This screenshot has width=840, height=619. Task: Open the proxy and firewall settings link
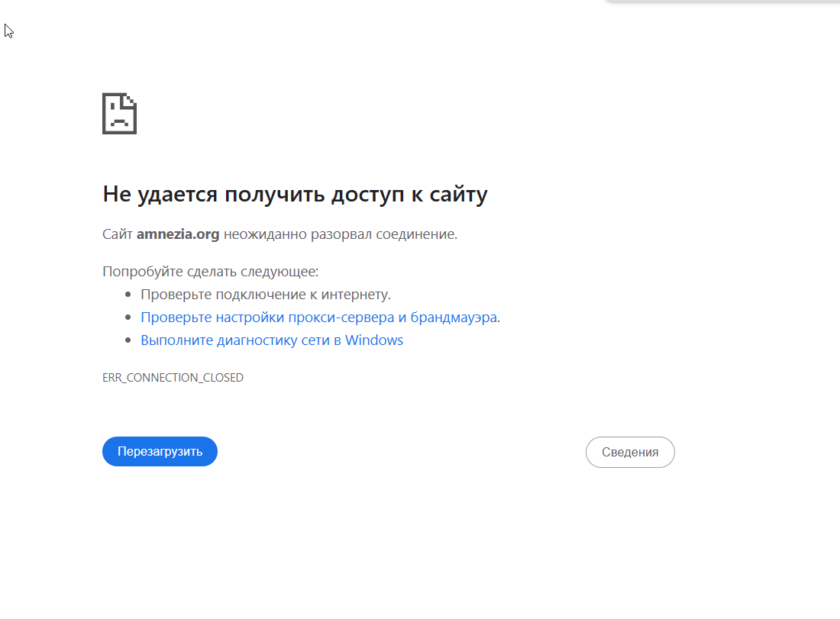318,317
